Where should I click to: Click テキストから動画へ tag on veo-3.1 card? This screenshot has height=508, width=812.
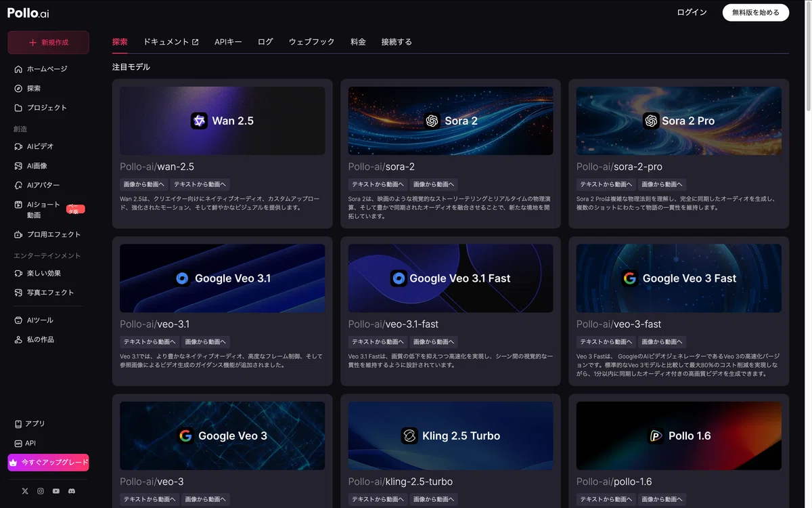pyautogui.click(x=150, y=342)
